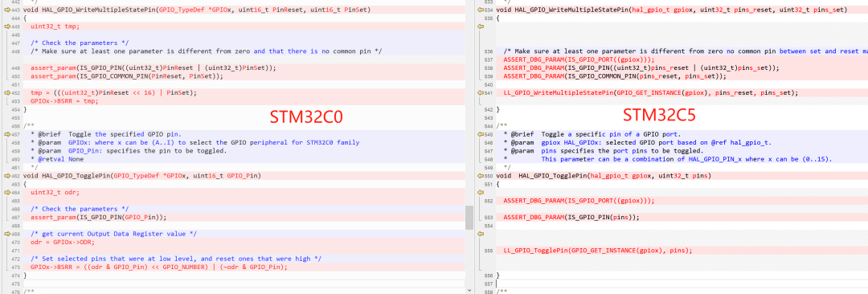
Task: Click right line 552 'ASSERT_DBG_PARAM(IS_GPIO_PORT'
Action: coord(579,201)
